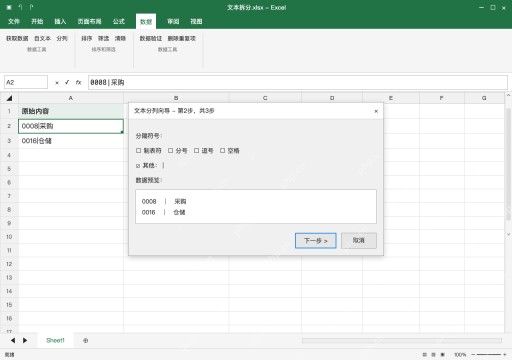Image resolution: width=512 pixels, height=360 pixels.
Task: Click the 取消 button in the wizard
Action: pos(359,241)
